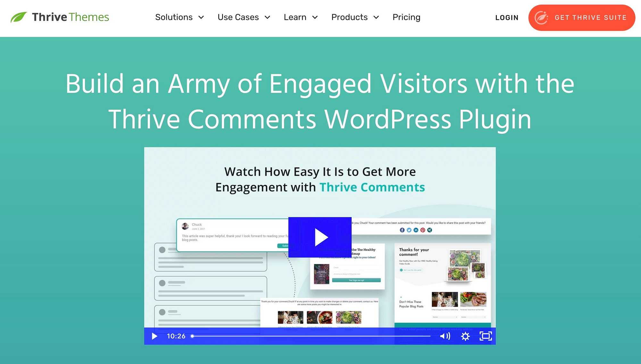The image size is (641, 364).
Task: Click the Pinterest share icon in preview
Action: tap(422, 230)
